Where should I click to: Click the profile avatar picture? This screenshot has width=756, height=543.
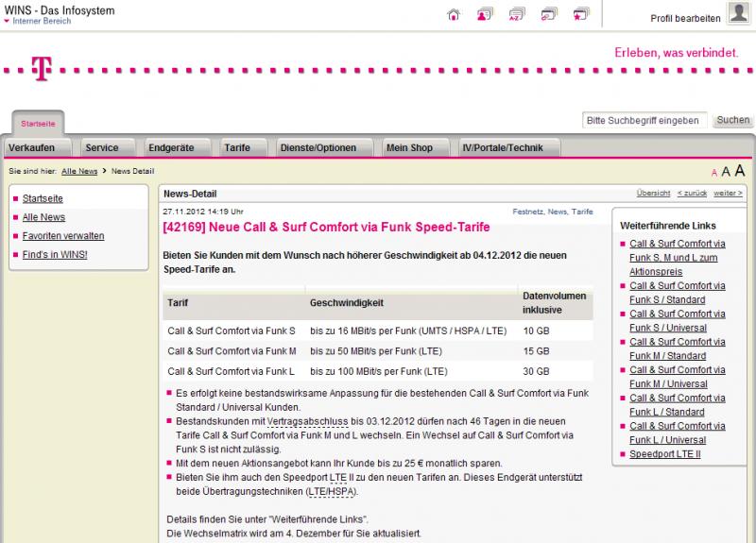[x=738, y=12]
